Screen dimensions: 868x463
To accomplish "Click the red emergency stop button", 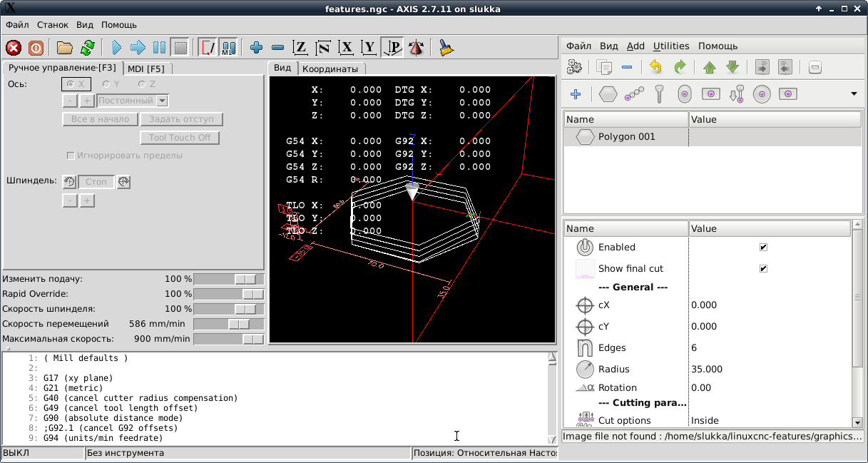I will (x=14, y=48).
